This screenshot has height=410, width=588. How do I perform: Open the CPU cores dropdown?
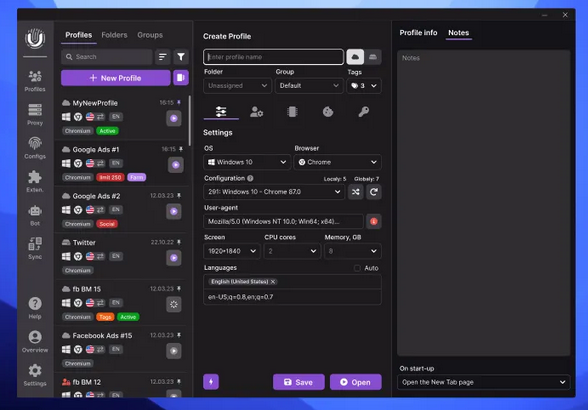292,251
